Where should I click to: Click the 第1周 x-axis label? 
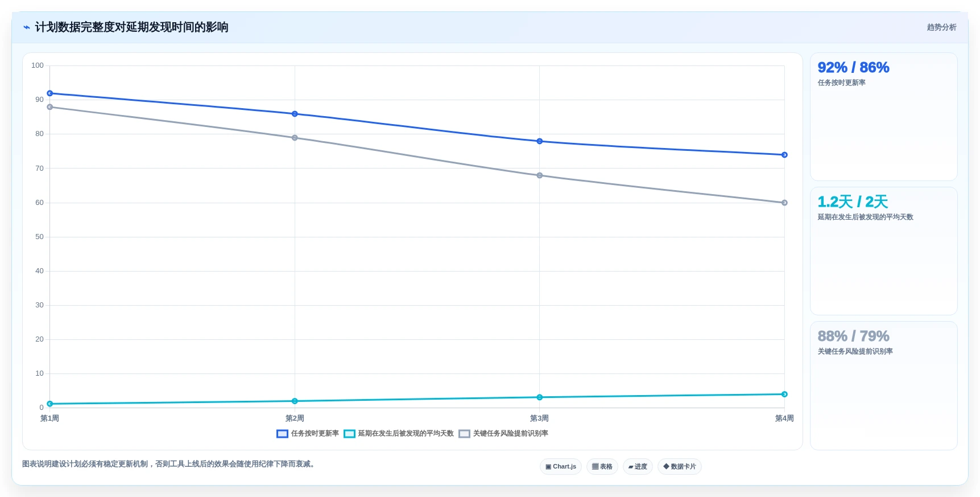[49, 418]
